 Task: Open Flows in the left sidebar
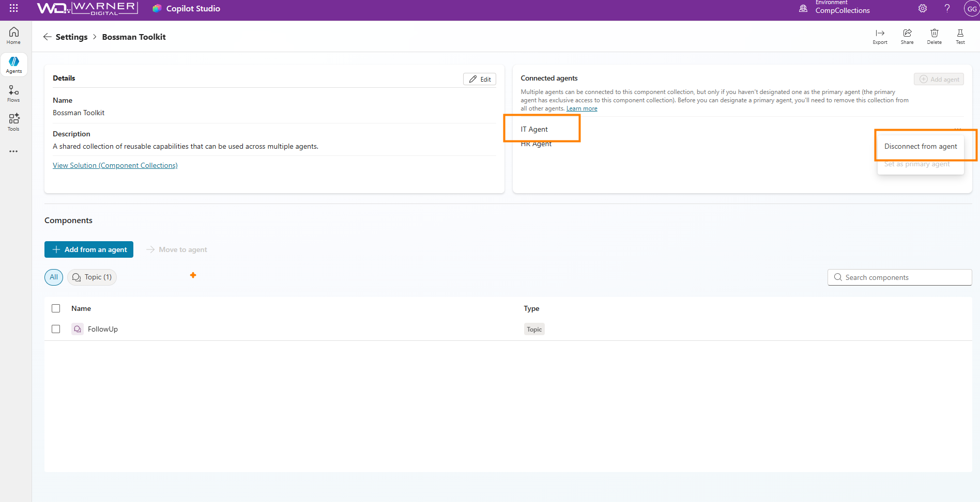coord(14,93)
